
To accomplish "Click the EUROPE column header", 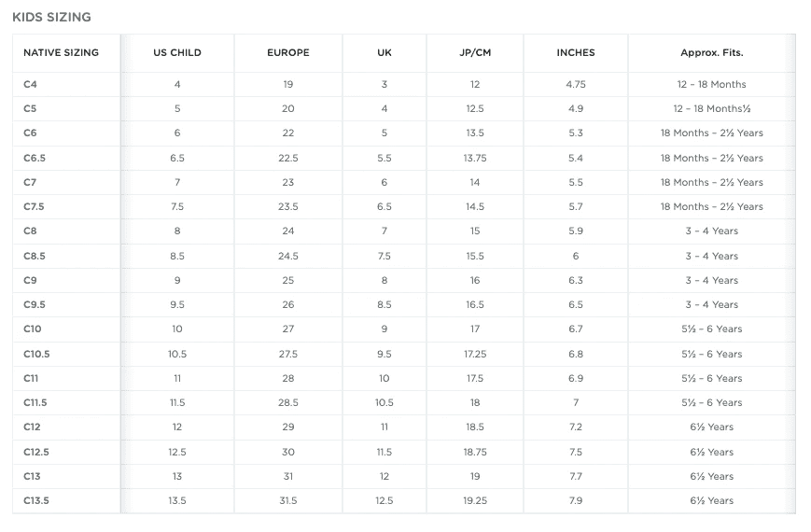I will click(288, 53).
